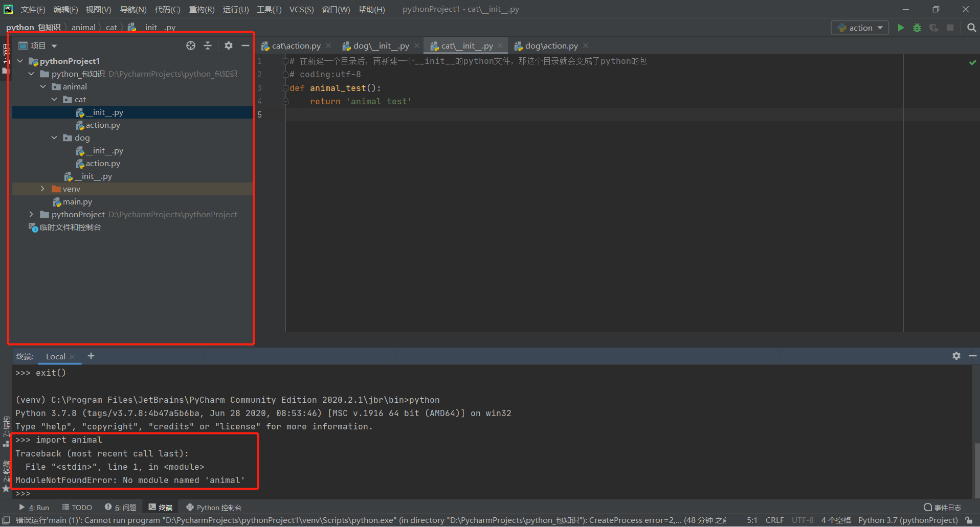Open the 导航(N) menu
Viewport: 980px width, 527px height.
click(133, 10)
